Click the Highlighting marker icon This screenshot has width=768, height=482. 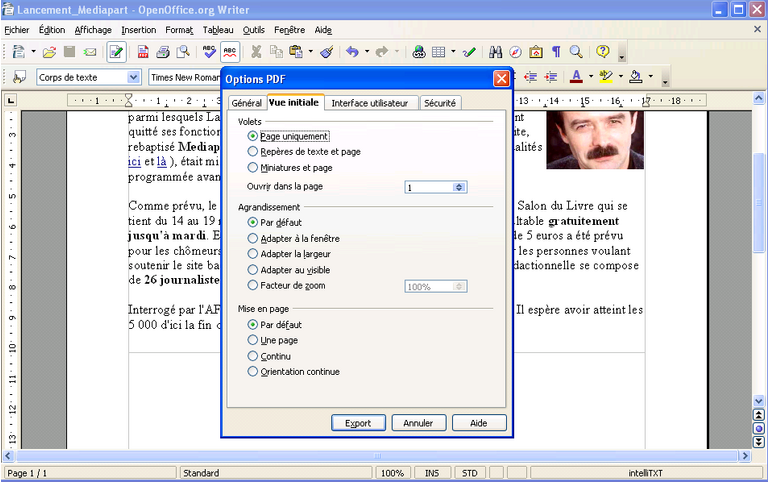coord(606,76)
